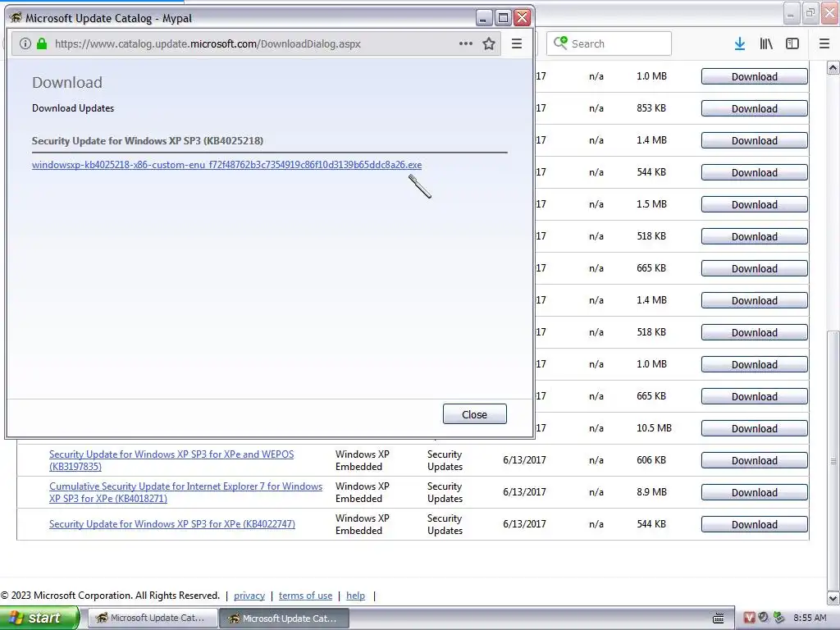840x630 pixels.
Task: Click the site information icon in the popup address bar
Action: click(25, 44)
